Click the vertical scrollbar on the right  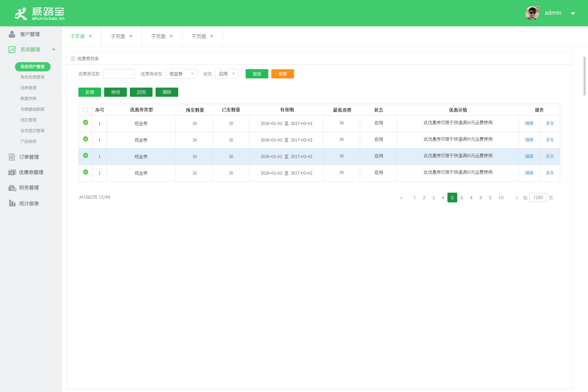click(x=584, y=76)
